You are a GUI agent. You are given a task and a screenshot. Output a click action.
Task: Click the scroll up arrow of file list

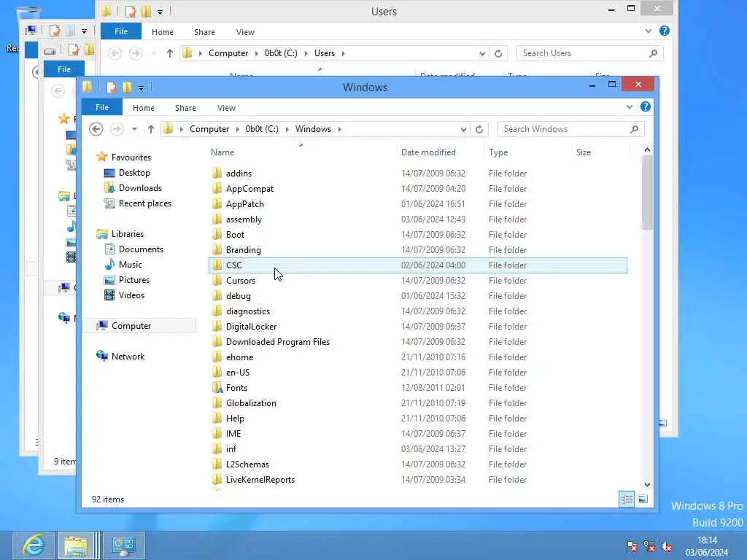[647, 149]
